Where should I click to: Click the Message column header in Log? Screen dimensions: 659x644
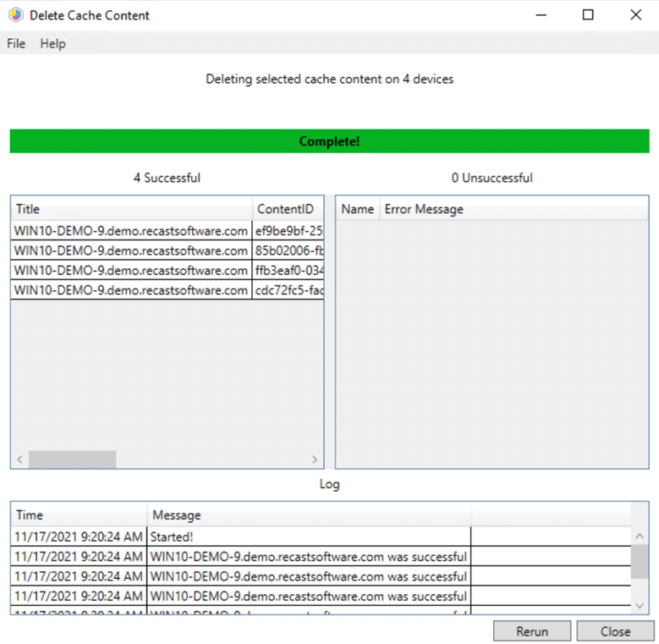coord(309,515)
